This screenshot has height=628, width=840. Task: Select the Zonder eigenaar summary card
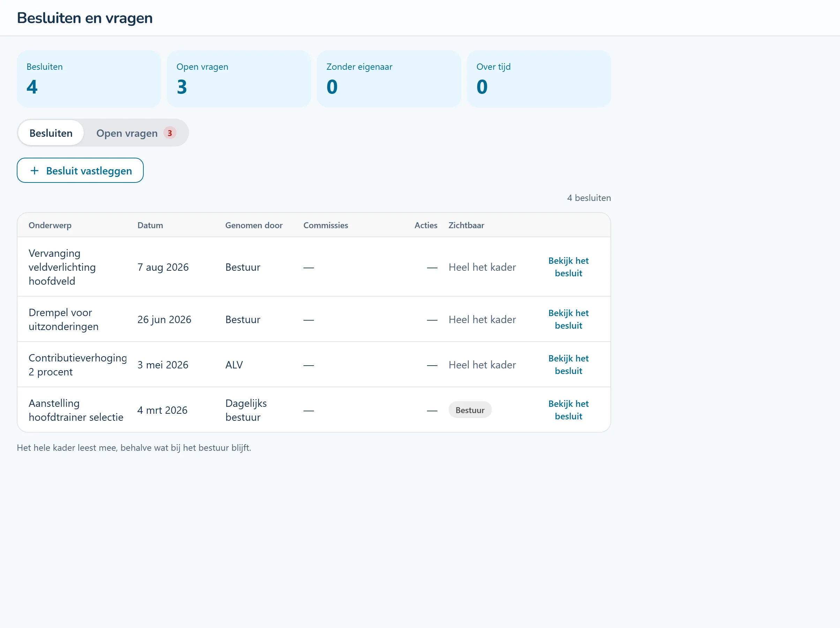(389, 79)
